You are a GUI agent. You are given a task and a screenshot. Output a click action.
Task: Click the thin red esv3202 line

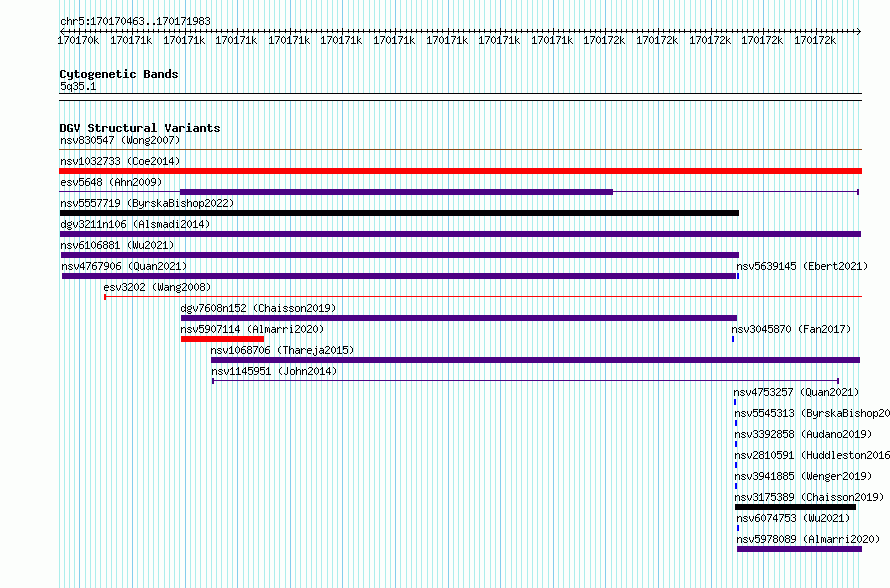click(483, 296)
